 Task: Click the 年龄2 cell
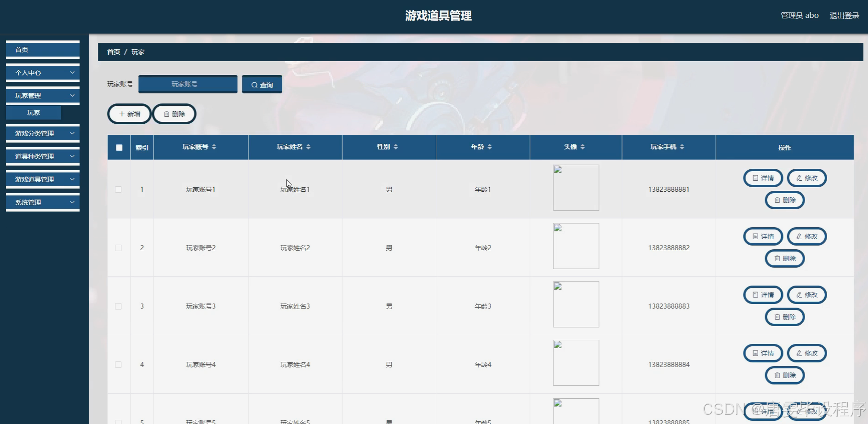click(483, 248)
